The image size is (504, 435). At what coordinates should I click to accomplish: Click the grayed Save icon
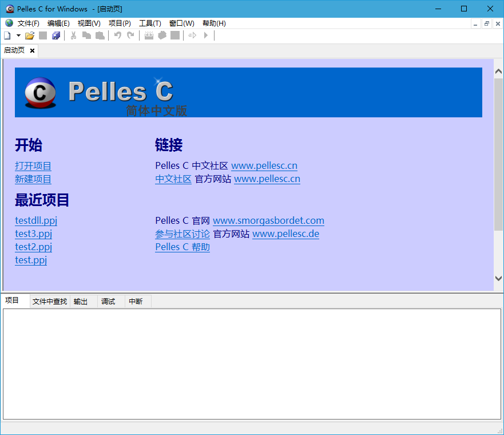point(43,35)
